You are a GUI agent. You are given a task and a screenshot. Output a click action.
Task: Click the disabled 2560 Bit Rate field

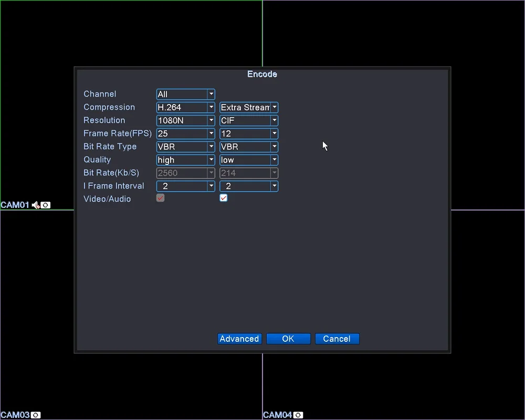click(x=185, y=173)
